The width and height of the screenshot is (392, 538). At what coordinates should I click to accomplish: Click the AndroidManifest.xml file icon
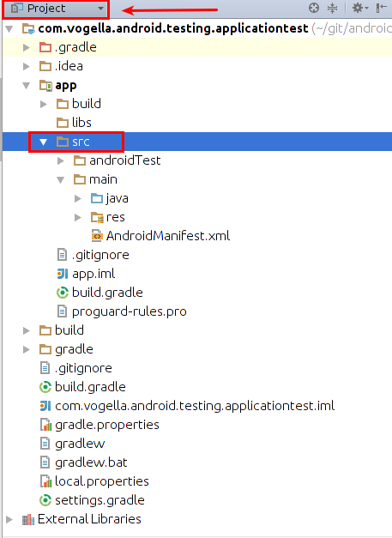[x=97, y=236]
